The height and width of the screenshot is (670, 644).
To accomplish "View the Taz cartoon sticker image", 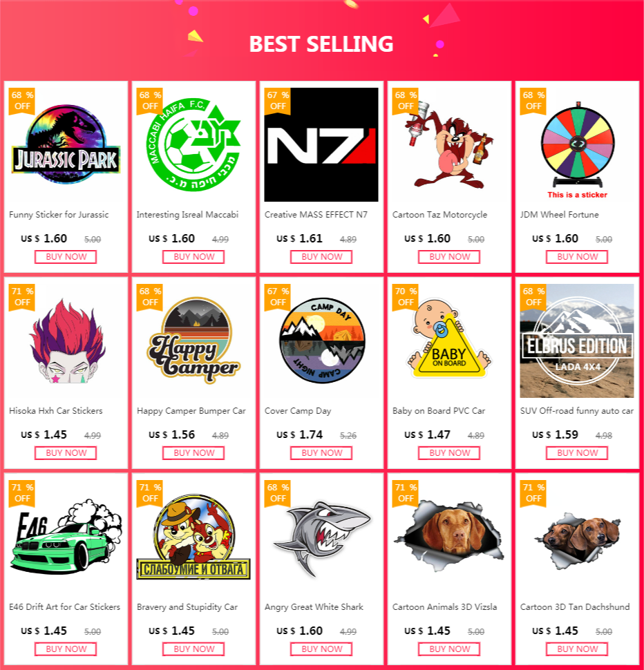I will pos(449,144).
